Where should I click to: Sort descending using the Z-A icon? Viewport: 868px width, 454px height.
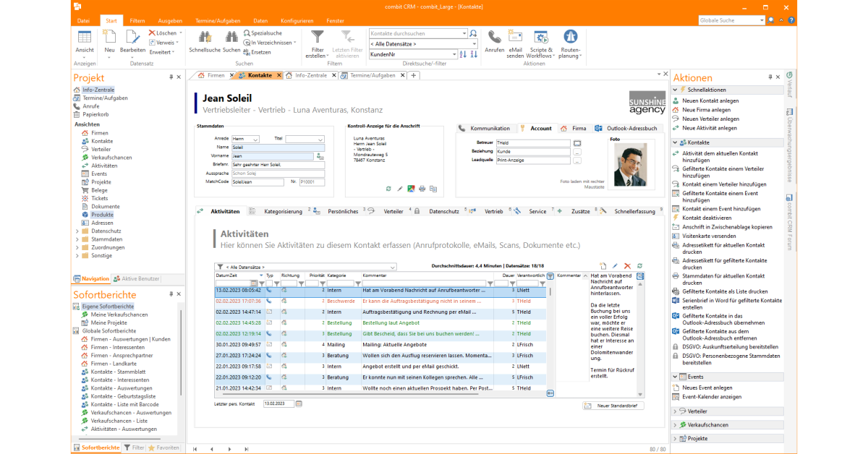click(473, 54)
